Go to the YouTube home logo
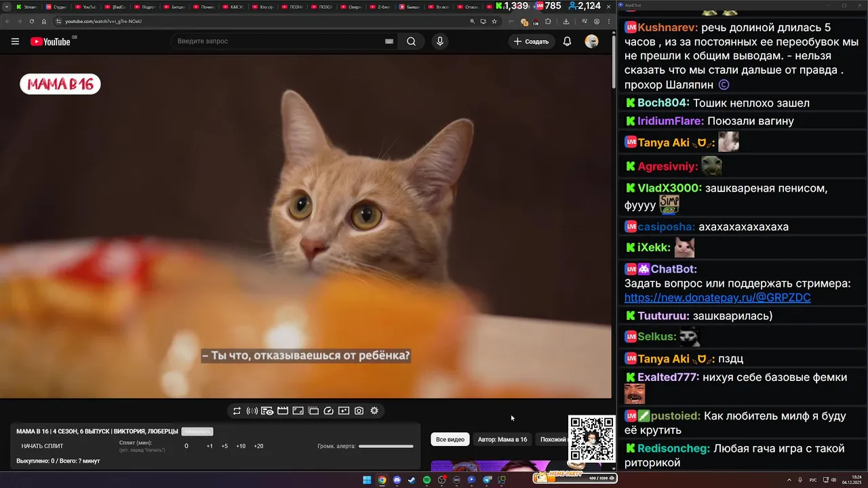 click(x=50, y=41)
